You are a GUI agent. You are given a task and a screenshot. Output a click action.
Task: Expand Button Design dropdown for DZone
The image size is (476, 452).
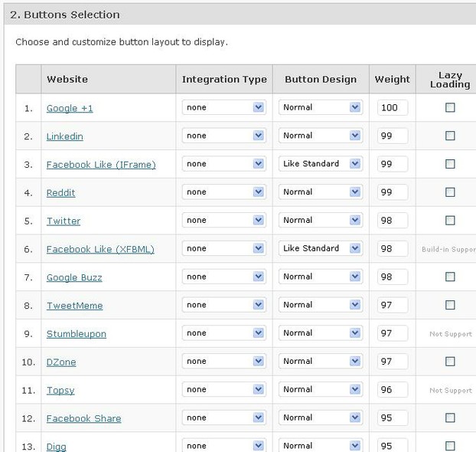(321, 362)
